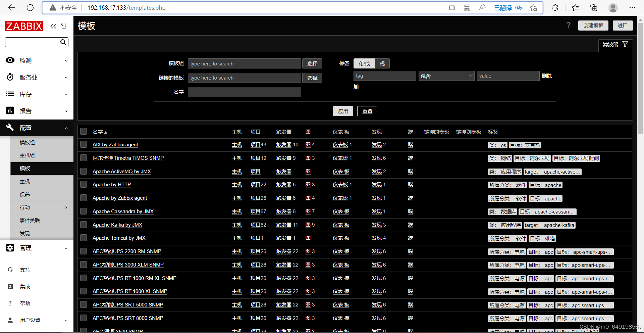Open 保养 in the sidebar
The image size is (644, 333).
click(42, 194)
